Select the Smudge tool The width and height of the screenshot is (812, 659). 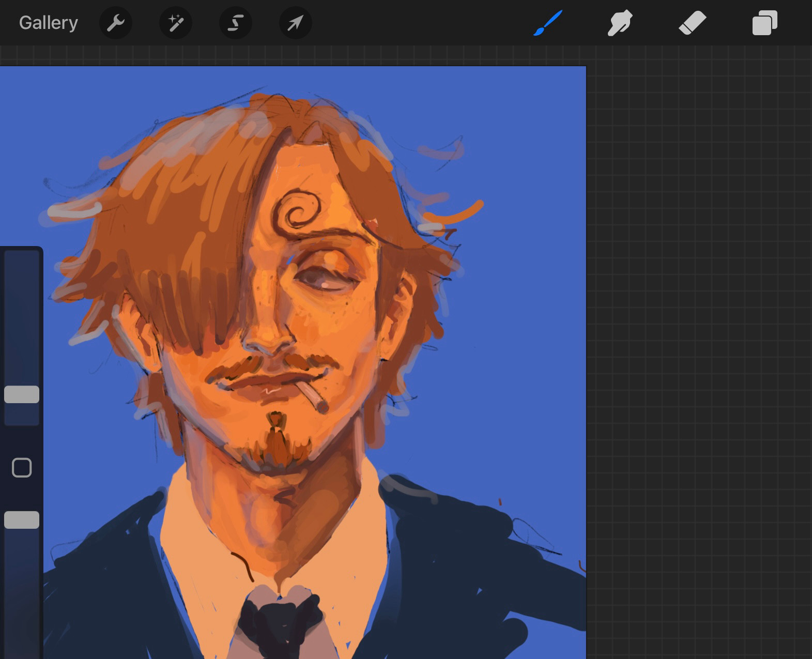[x=620, y=23]
